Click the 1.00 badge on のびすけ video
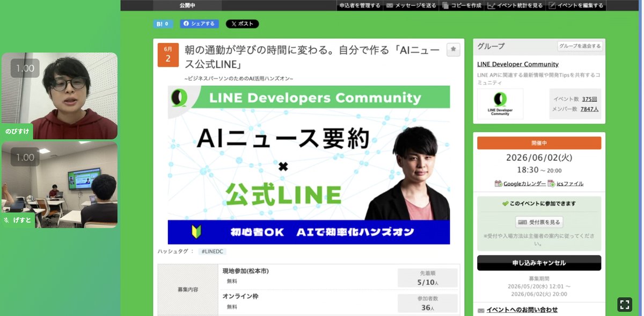Viewport: 644px width, 316px height. tap(25, 68)
